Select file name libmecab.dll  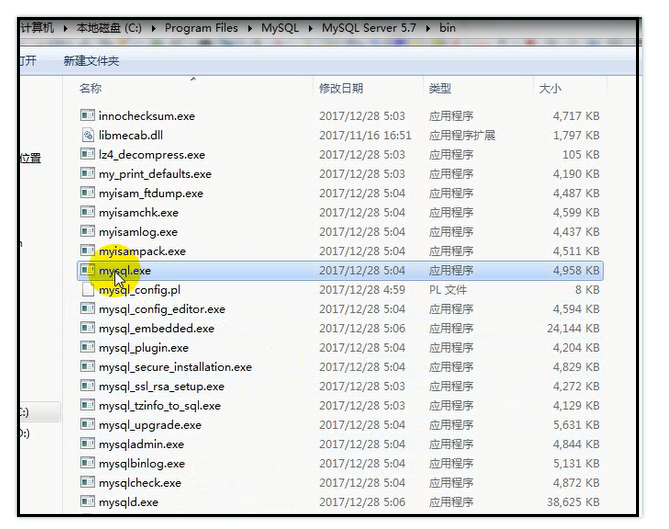(131, 135)
